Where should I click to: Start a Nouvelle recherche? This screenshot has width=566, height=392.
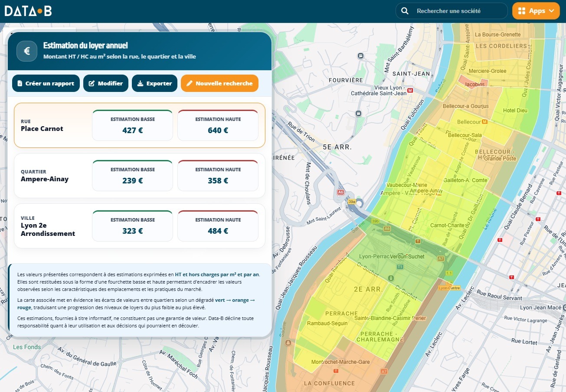(x=219, y=83)
